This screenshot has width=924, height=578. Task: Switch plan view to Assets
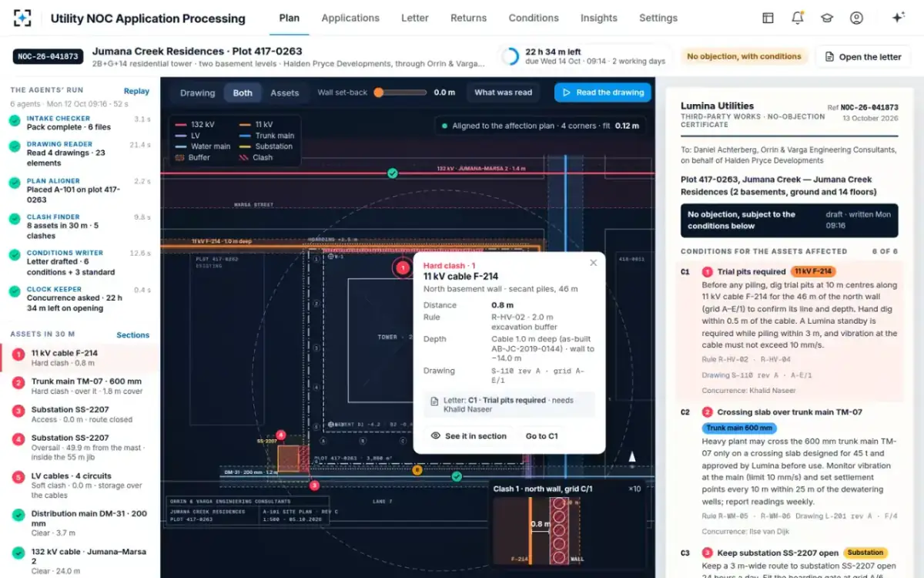(x=284, y=93)
